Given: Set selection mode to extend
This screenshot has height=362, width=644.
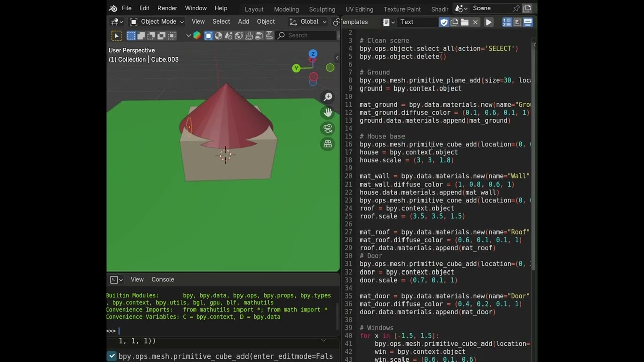Looking at the screenshot, I should tap(141, 35).
